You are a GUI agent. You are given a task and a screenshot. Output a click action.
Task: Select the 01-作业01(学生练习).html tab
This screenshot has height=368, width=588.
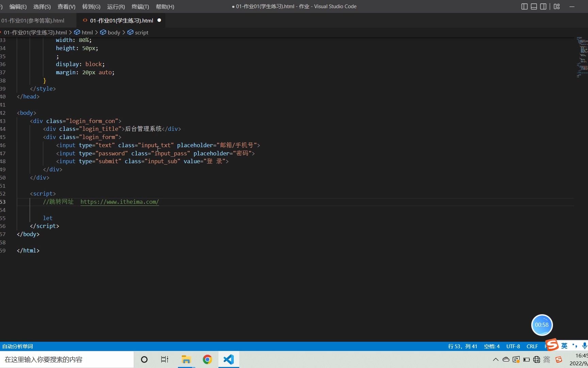121,20
